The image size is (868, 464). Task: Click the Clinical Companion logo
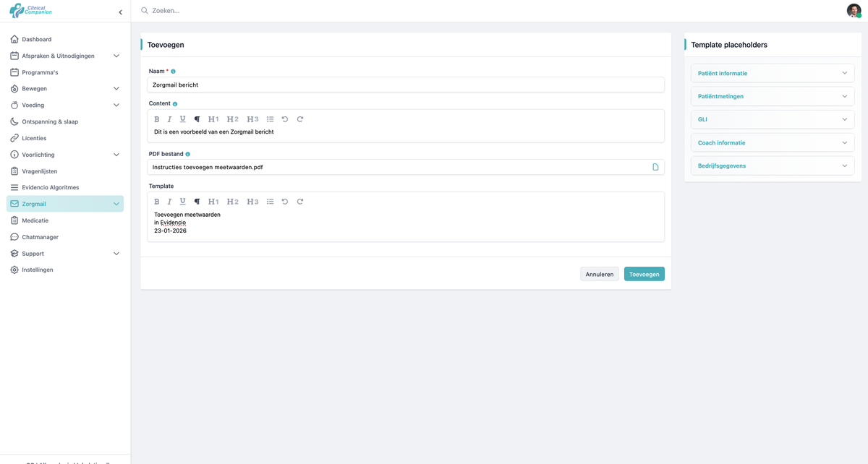pos(30,11)
